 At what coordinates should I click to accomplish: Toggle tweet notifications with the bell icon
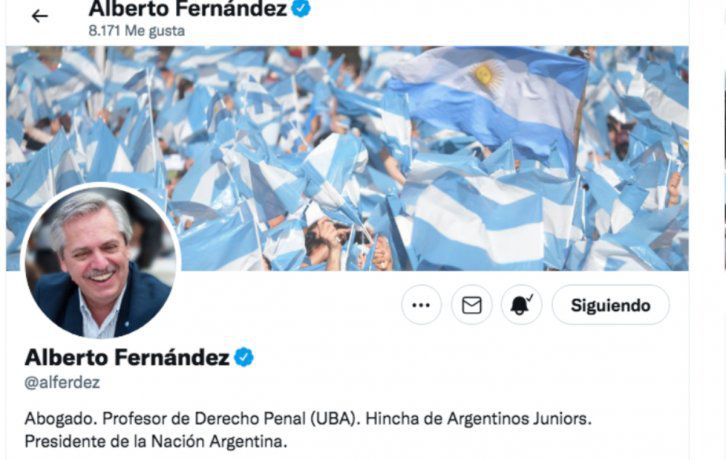pos(521,305)
